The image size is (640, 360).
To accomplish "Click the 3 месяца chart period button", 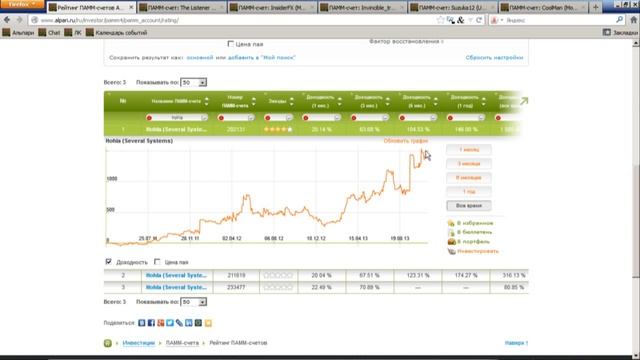I will point(469,164).
